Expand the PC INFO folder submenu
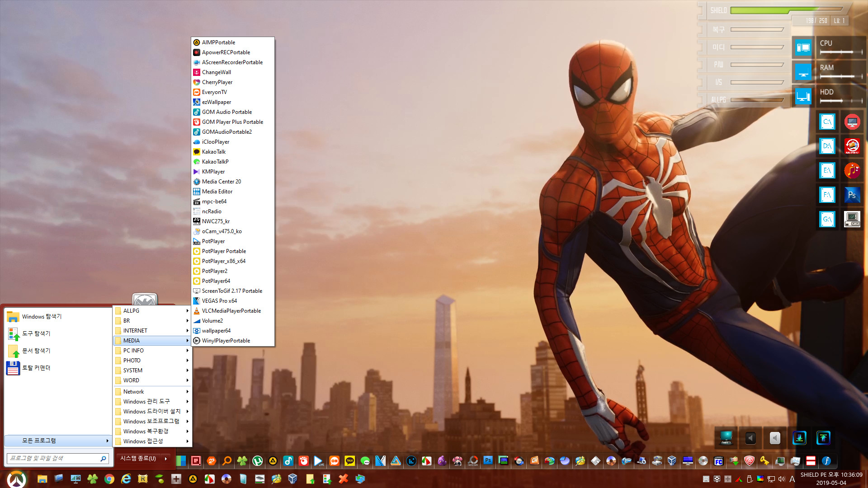Viewport: 868px width, 488px height. 152,351
